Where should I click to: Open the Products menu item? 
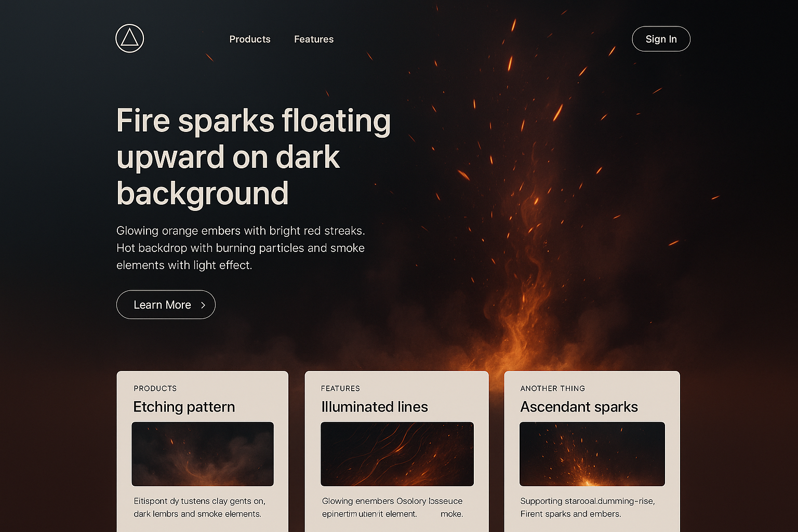tap(250, 39)
